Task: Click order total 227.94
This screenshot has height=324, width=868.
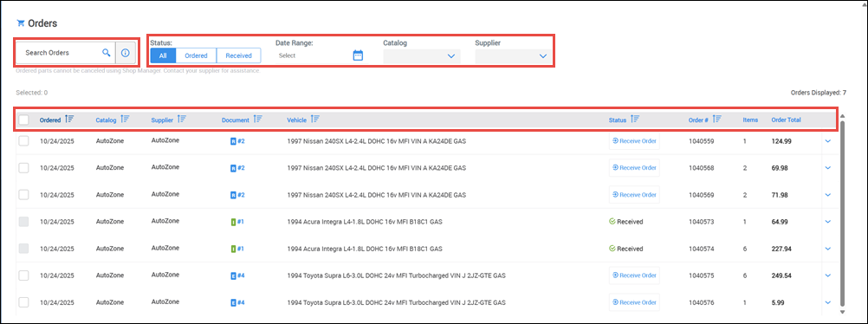Action: (781, 249)
